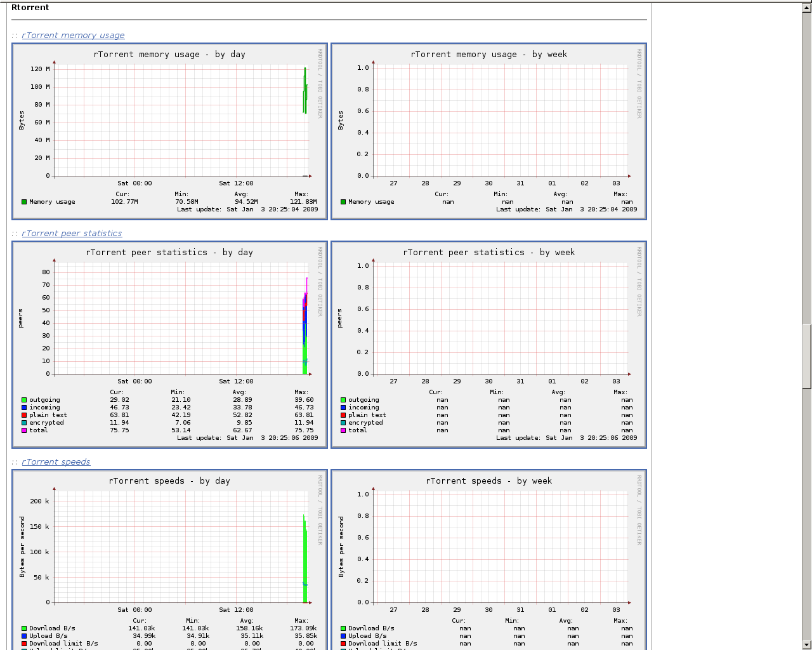Image resolution: width=812 pixels, height=650 pixels.
Task: Click the 'Download limit B/s' label in the daily speeds graph
Action: [x=63, y=644]
